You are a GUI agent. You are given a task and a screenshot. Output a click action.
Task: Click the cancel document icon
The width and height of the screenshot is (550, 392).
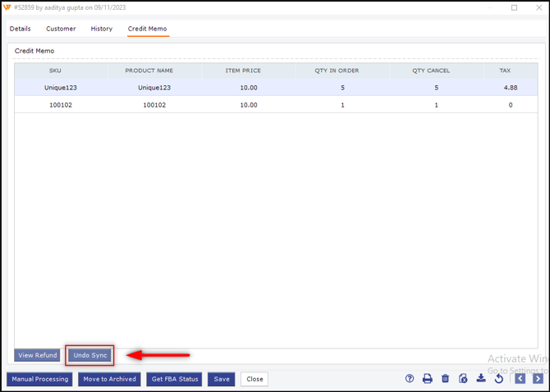(x=463, y=379)
